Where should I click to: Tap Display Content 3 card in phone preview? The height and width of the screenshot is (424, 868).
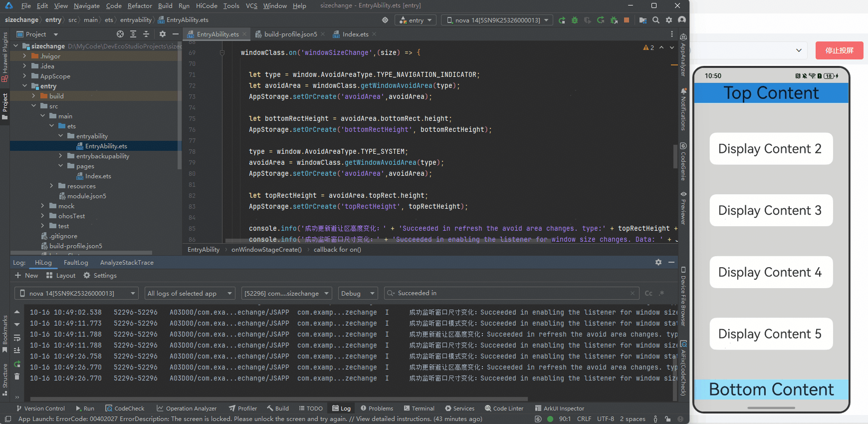pyautogui.click(x=771, y=210)
